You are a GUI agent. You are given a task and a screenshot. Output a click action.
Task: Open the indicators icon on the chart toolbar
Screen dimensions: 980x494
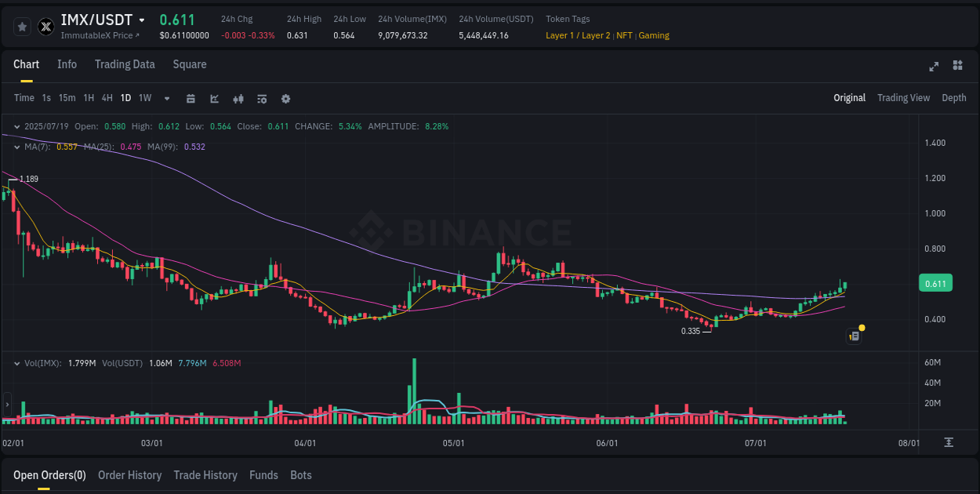238,99
